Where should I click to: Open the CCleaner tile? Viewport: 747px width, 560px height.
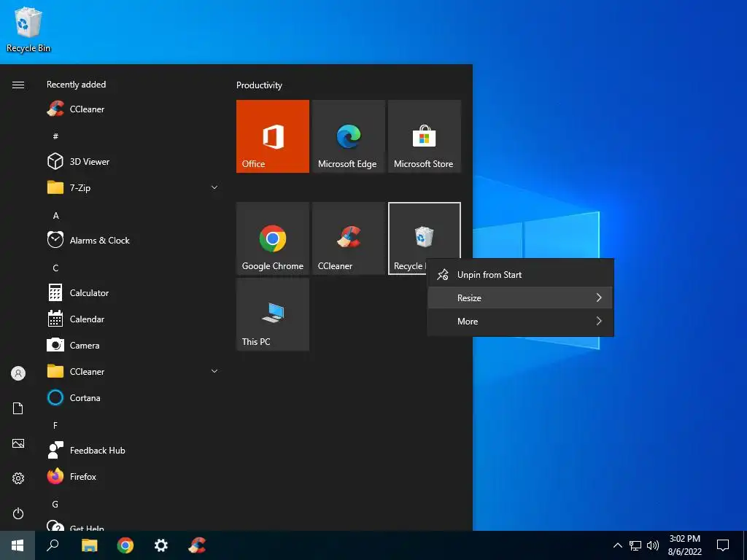point(348,238)
